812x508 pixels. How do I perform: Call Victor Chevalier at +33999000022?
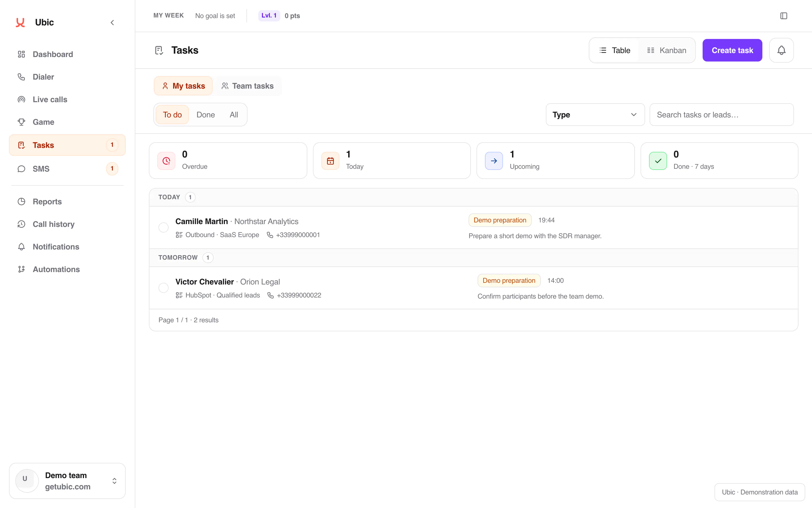(294, 295)
